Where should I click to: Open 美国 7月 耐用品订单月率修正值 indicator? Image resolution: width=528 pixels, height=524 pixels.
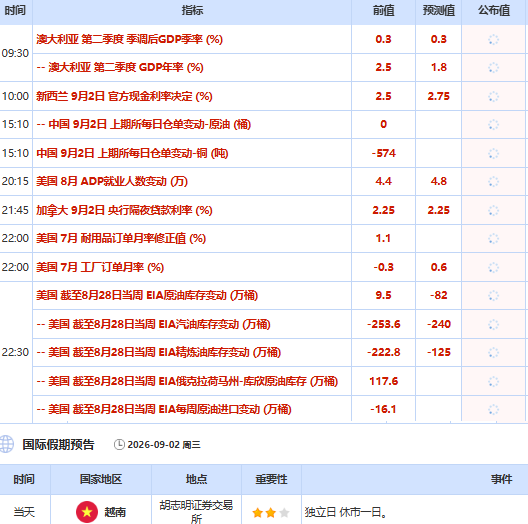click(x=121, y=239)
